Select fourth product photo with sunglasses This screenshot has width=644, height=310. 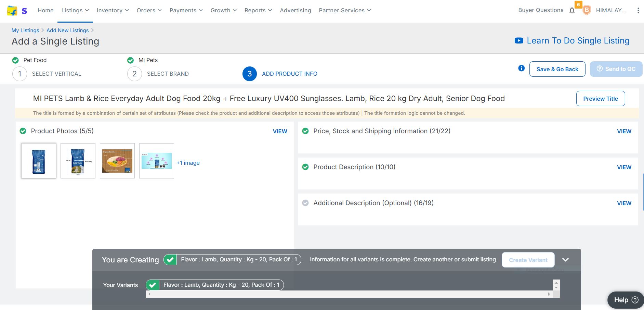[x=157, y=161]
